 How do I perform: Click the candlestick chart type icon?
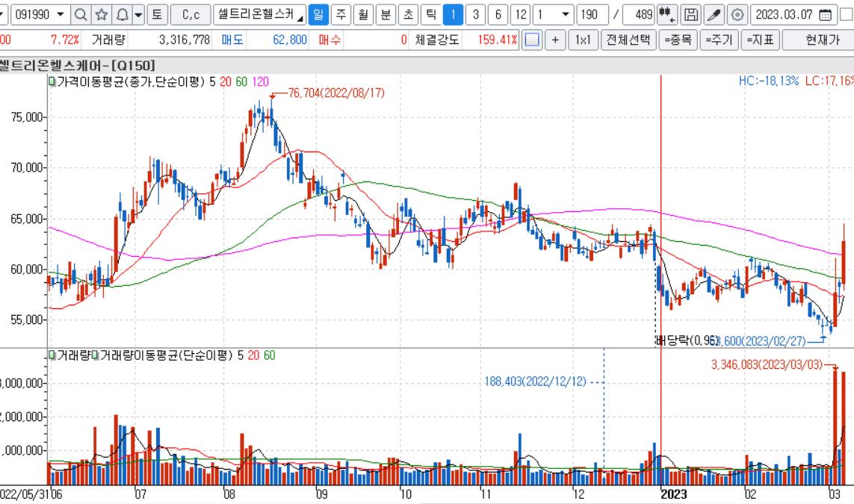[667, 15]
